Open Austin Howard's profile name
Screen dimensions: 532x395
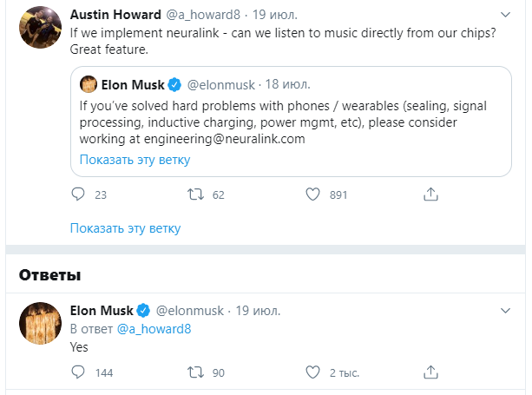[x=114, y=16]
